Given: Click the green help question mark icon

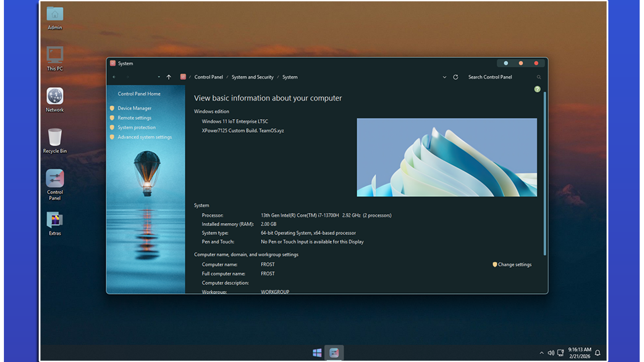Looking at the screenshot, I should coord(537,89).
